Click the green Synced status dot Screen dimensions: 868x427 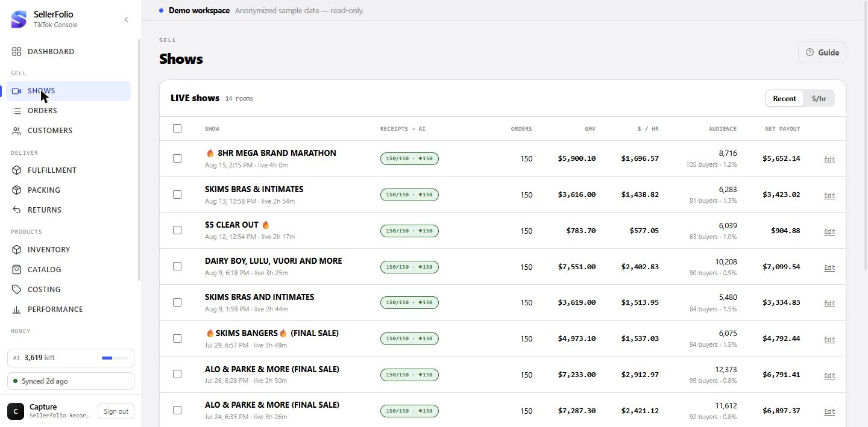click(x=16, y=381)
